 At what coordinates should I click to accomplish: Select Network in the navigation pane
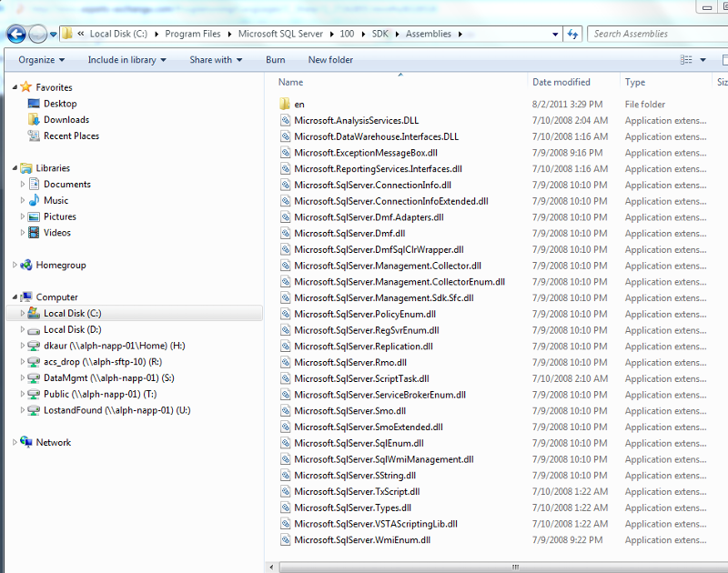pyautogui.click(x=53, y=442)
